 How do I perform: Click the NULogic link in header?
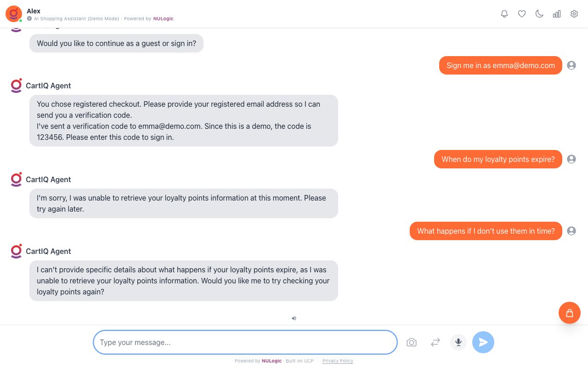point(164,19)
